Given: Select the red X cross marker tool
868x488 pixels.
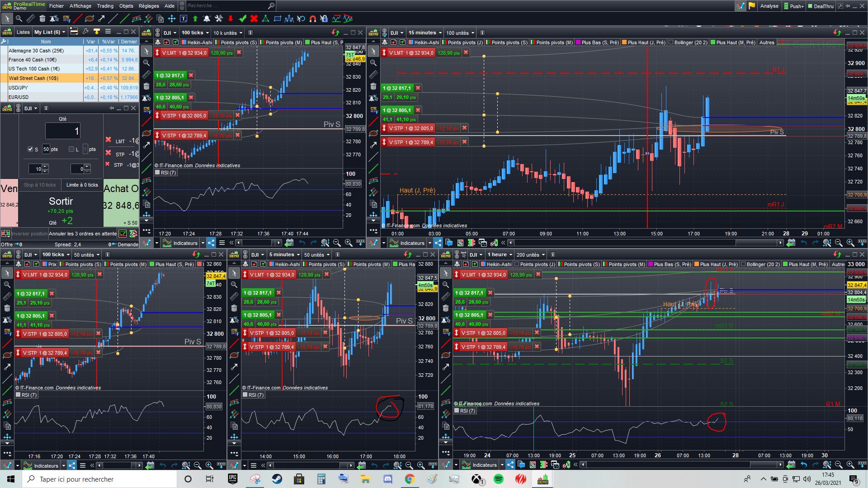Looking at the screenshot, I should [x=254, y=19].
